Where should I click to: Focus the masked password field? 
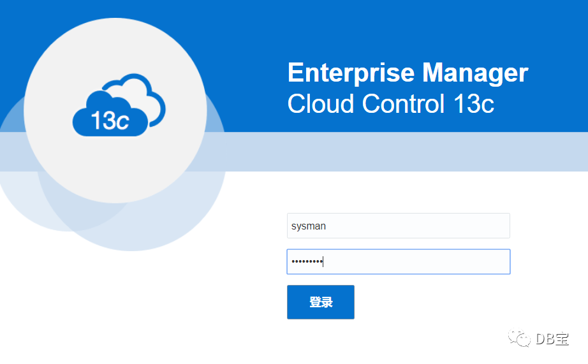coord(398,261)
